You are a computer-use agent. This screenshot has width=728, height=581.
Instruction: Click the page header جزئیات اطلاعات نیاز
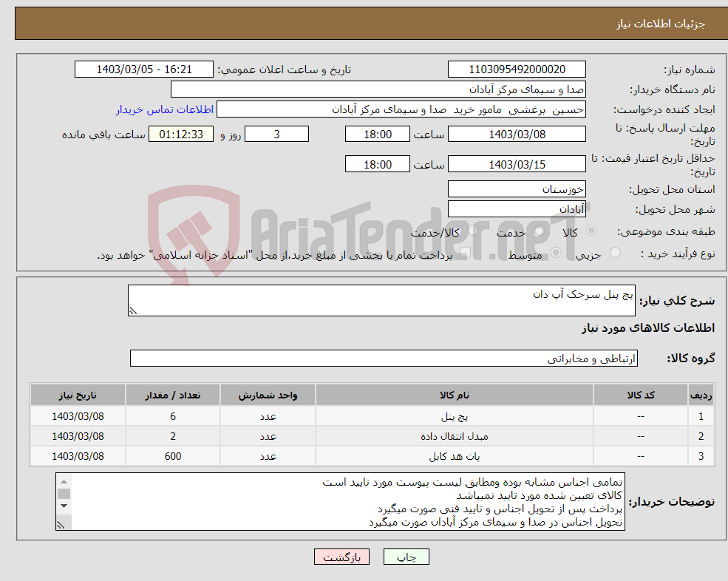click(660, 24)
